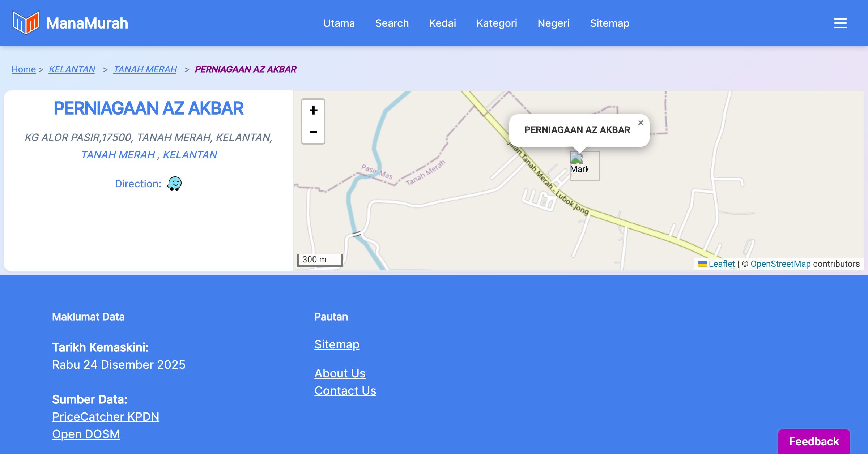The height and width of the screenshot is (454, 868).
Task: Close the map popup
Action: click(x=641, y=123)
